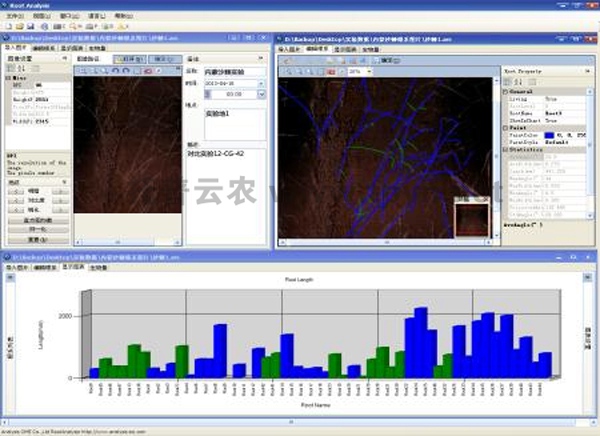Open the zoom percentage dropdown showing 20%
600x436 pixels.
click(370, 72)
